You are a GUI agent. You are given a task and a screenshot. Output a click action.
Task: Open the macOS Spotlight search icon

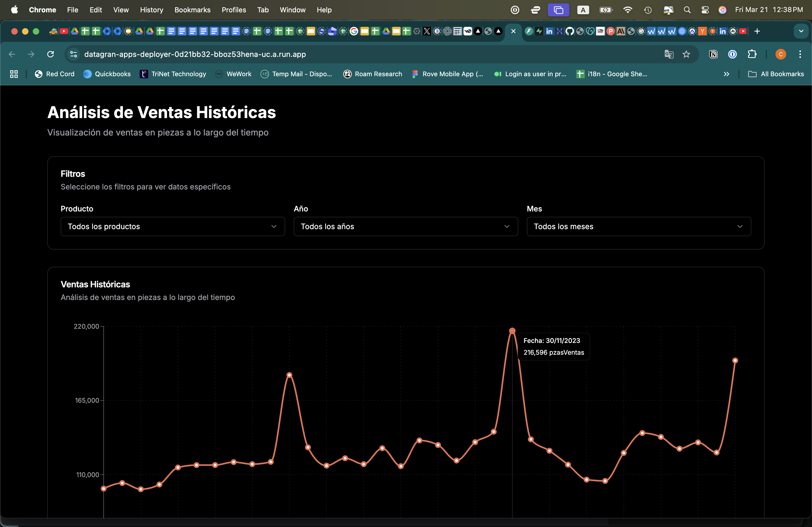(x=687, y=10)
